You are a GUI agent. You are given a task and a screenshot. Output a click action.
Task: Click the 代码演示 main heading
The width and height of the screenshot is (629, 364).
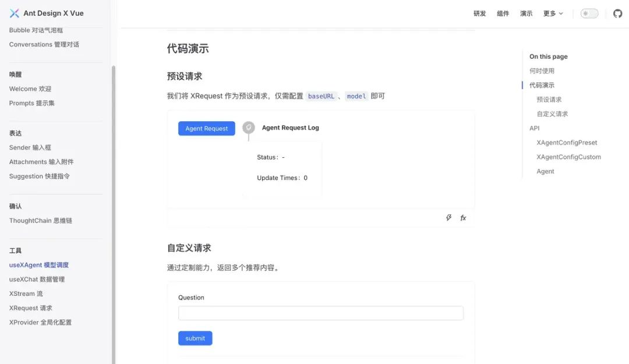point(188,48)
